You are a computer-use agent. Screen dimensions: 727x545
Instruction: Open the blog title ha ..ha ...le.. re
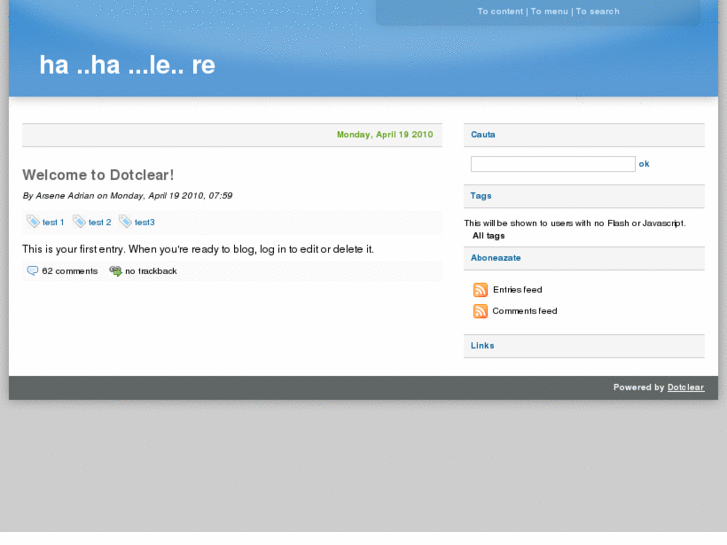click(127, 64)
